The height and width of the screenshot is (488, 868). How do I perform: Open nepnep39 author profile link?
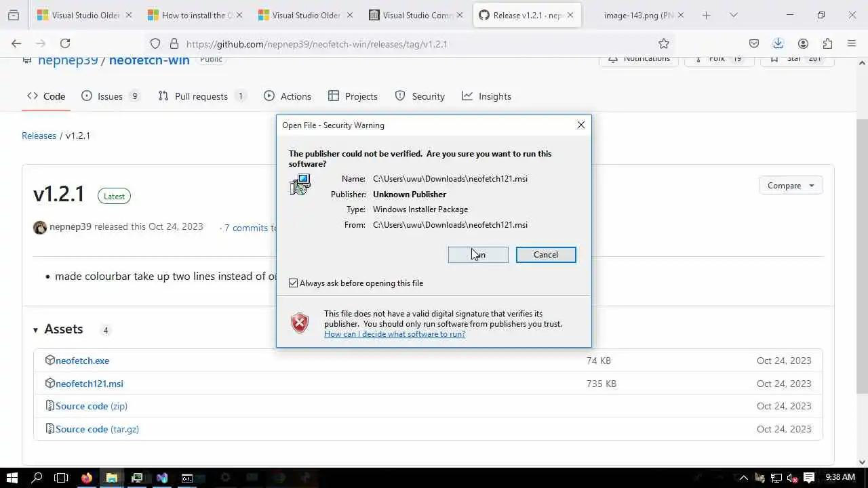click(x=71, y=226)
